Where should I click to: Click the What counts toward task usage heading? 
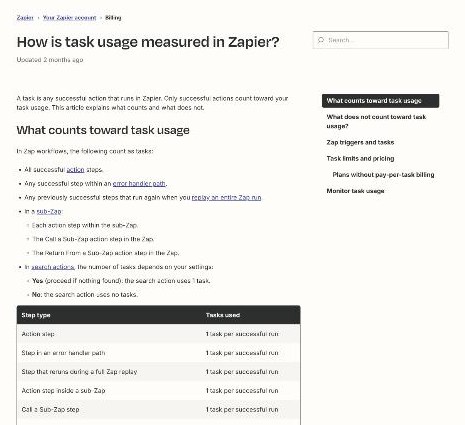click(103, 130)
